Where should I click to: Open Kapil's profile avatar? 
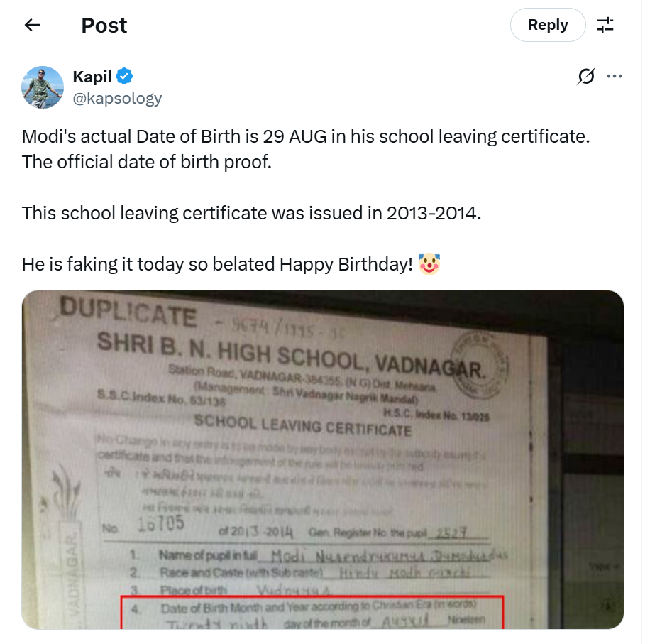pyautogui.click(x=43, y=87)
